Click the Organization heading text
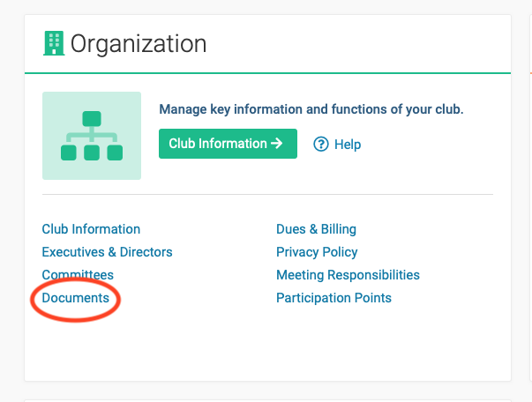Image resolution: width=532 pixels, height=402 pixels. coord(139,42)
